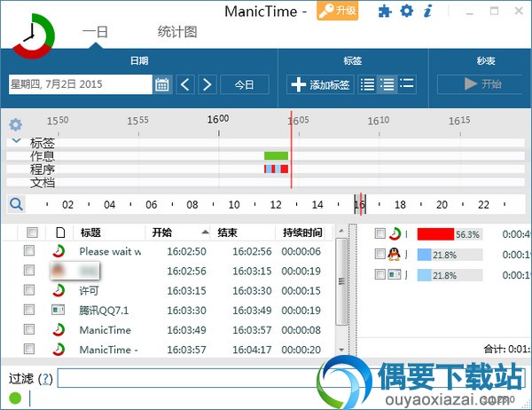Click list scrollbar up arrow
The width and height of the screenshot is (532, 410).
click(341, 231)
